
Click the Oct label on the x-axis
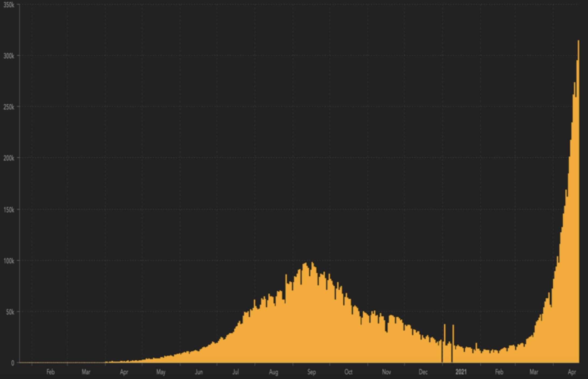point(348,372)
